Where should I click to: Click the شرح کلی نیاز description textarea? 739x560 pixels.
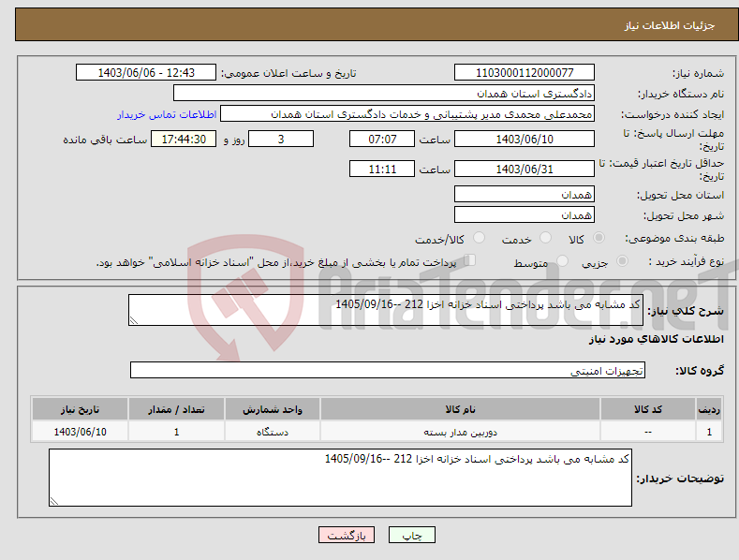[x=386, y=310]
